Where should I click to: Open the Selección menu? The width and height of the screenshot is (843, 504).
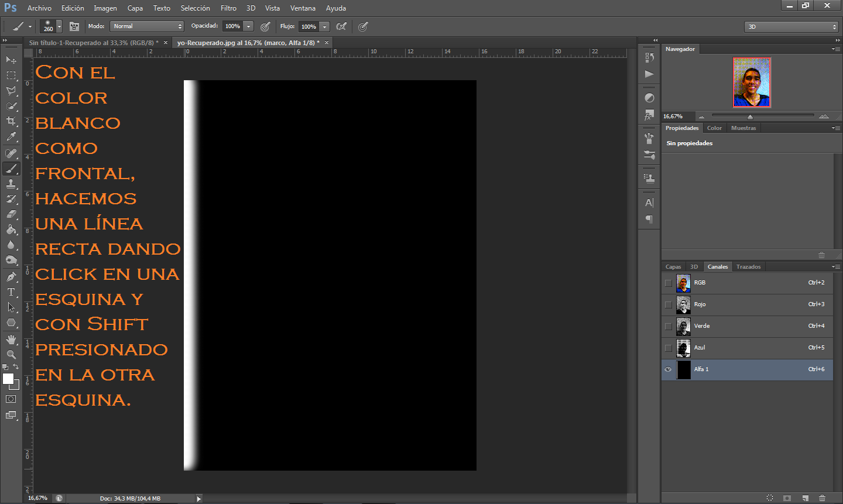[x=195, y=8]
